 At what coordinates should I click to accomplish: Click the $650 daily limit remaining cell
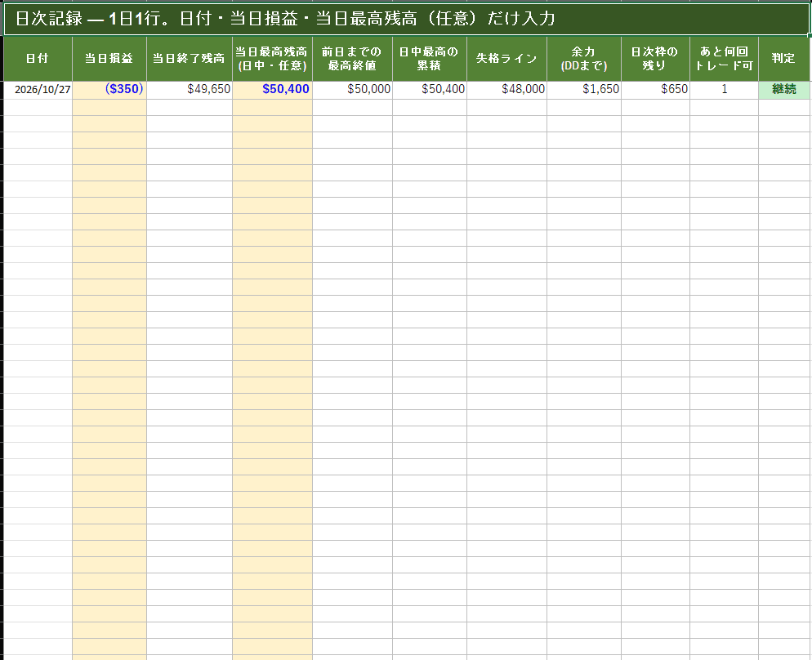pyautogui.click(x=656, y=90)
